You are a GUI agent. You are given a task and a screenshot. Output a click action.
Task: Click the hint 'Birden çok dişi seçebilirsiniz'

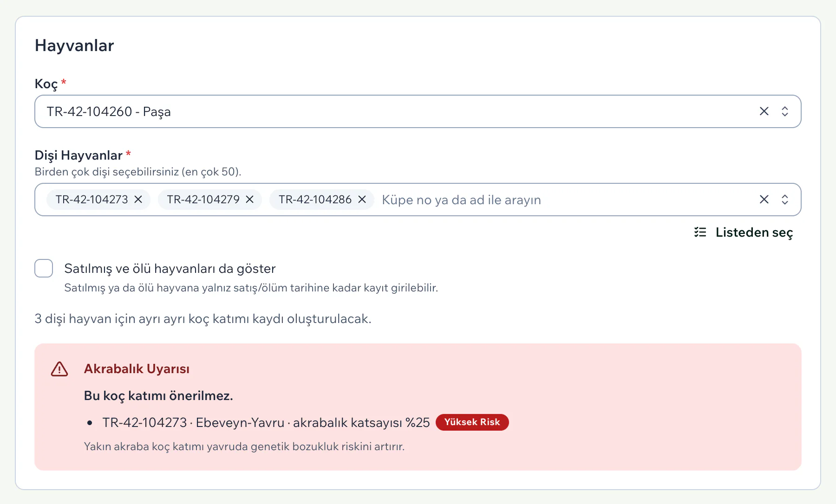pyautogui.click(x=138, y=172)
